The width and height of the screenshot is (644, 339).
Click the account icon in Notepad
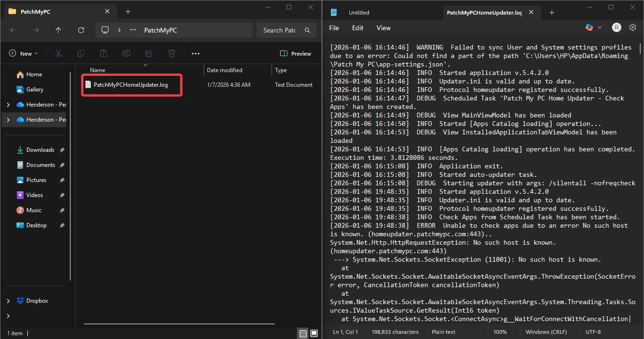(616, 27)
